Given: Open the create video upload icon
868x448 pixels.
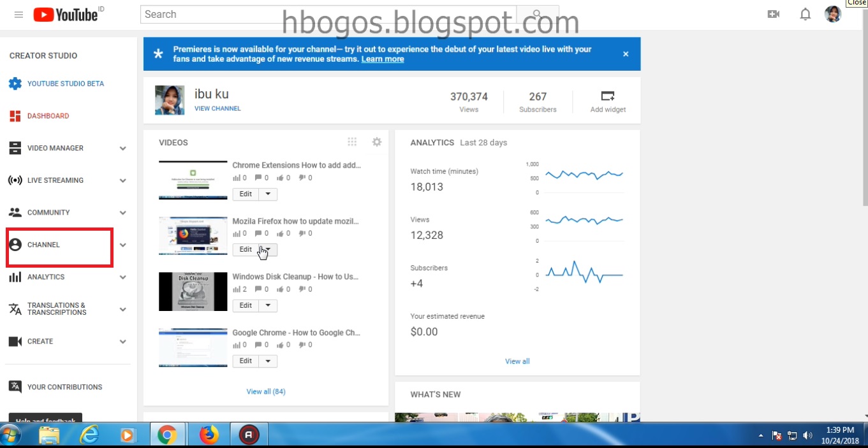Looking at the screenshot, I should 774,14.
